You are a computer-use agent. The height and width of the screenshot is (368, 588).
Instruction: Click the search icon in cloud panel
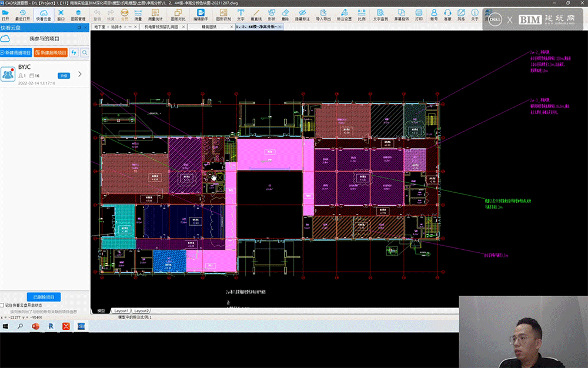(85, 53)
